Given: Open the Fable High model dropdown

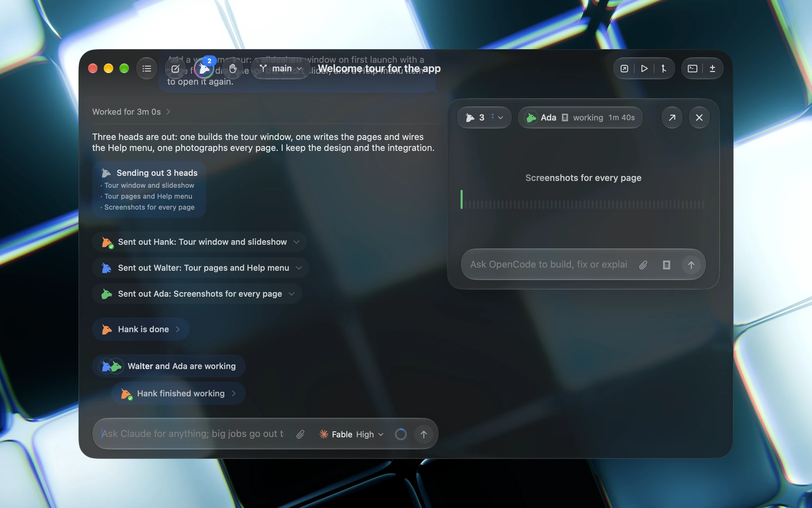Looking at the screenshot, I should (x=351, y=434).
